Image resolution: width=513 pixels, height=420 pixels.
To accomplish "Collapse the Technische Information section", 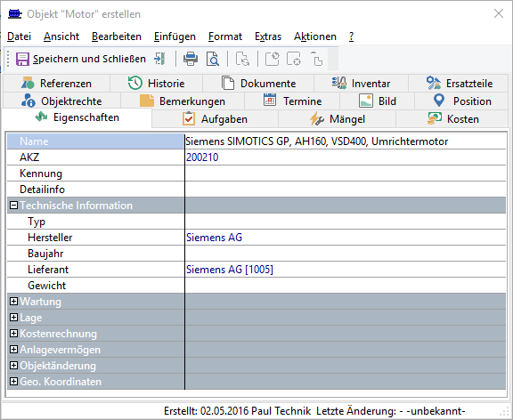I will tap(13, 206).
